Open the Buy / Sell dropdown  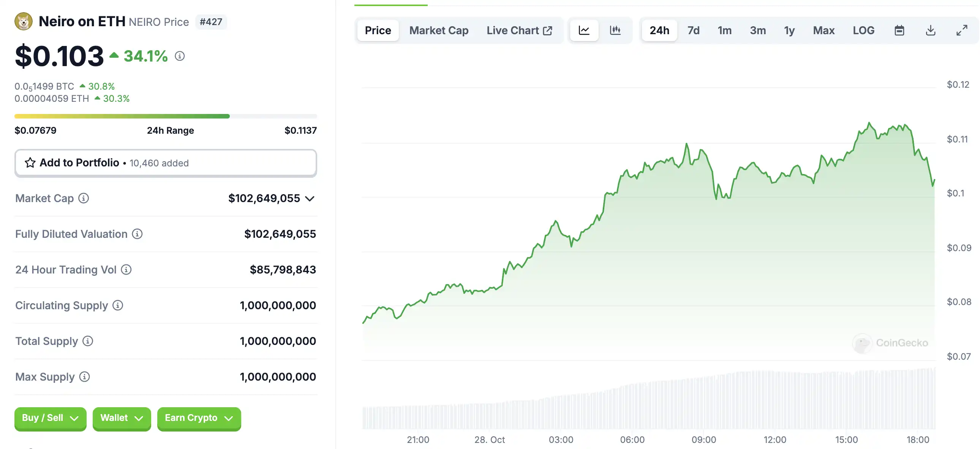[50, 418]
